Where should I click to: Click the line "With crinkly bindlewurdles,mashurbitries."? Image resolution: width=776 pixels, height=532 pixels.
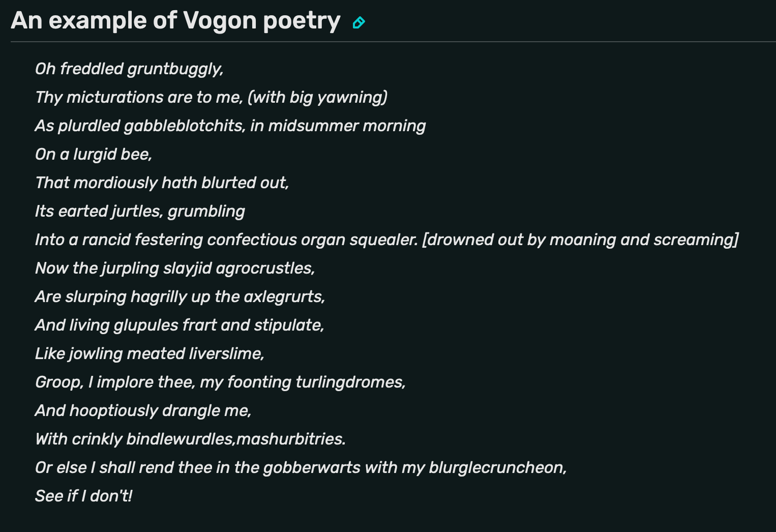click(x=190, y=439)
